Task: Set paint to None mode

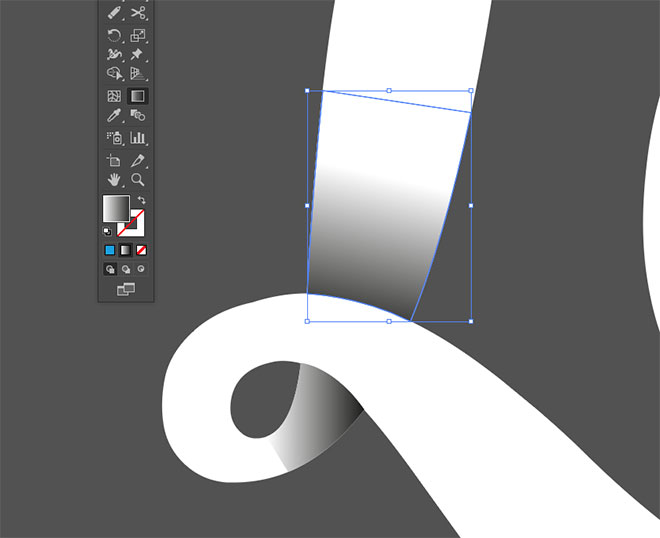Action: click(142, 250)
